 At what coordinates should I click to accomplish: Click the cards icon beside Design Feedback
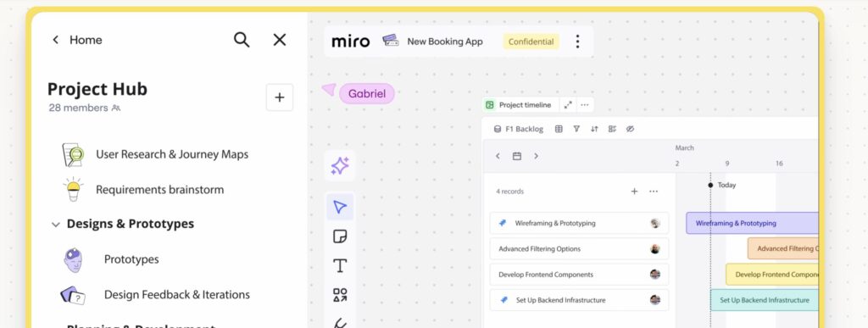point(73,295)
